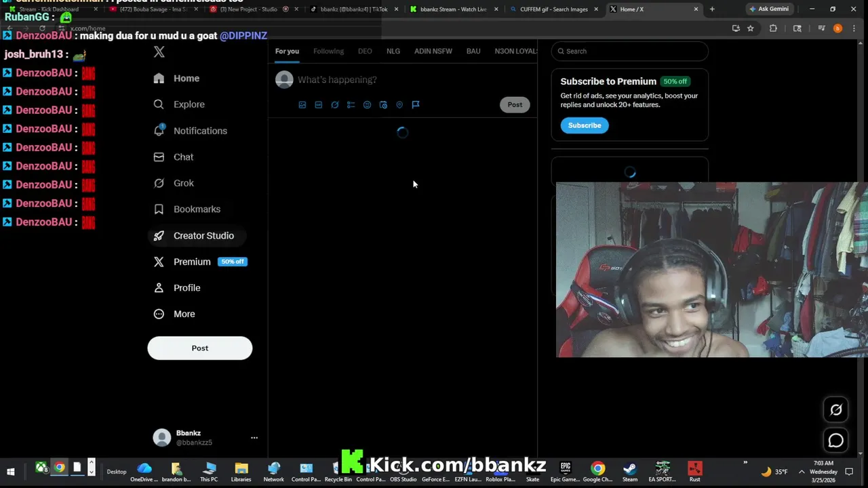Click the taskbar clock showing 7:03 AM

823,472
